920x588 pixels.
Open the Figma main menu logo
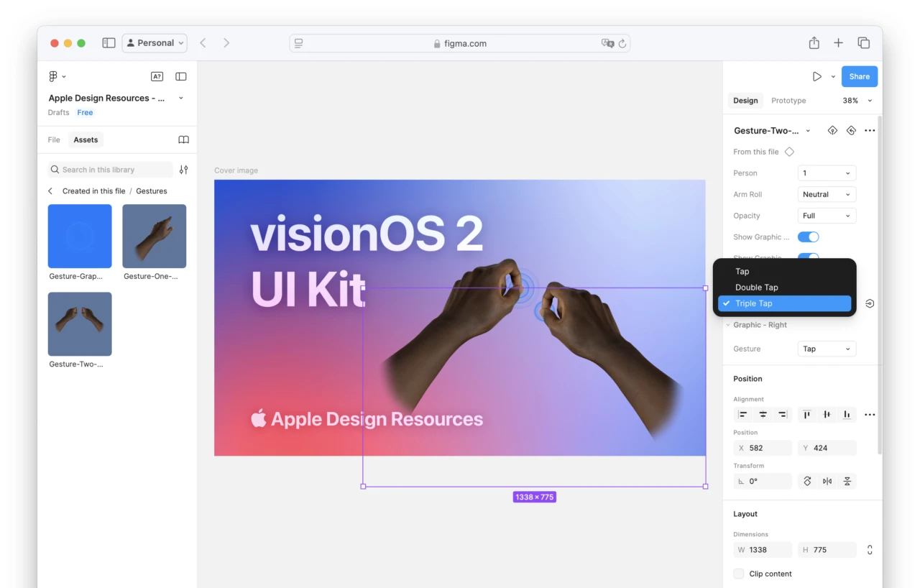click(x=53, y=76)
